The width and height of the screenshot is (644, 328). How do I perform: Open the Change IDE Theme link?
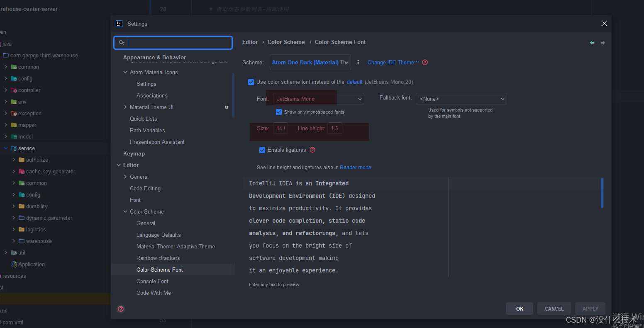click(393, 62)
